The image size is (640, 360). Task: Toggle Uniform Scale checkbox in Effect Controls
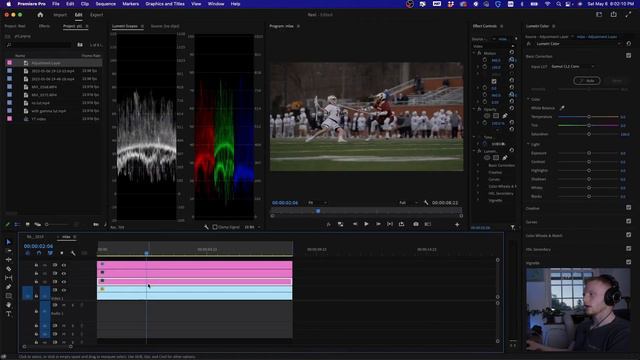494,81
